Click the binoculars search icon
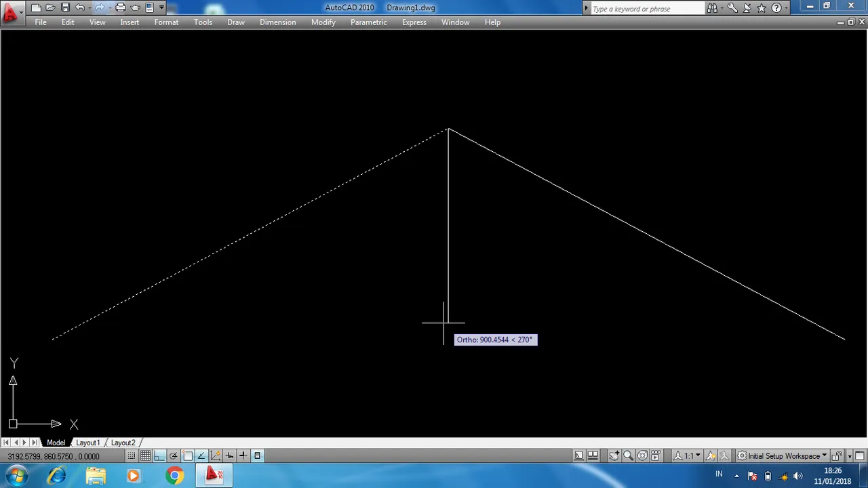This screenshot has width=868, height=488. tap(712, 8)
